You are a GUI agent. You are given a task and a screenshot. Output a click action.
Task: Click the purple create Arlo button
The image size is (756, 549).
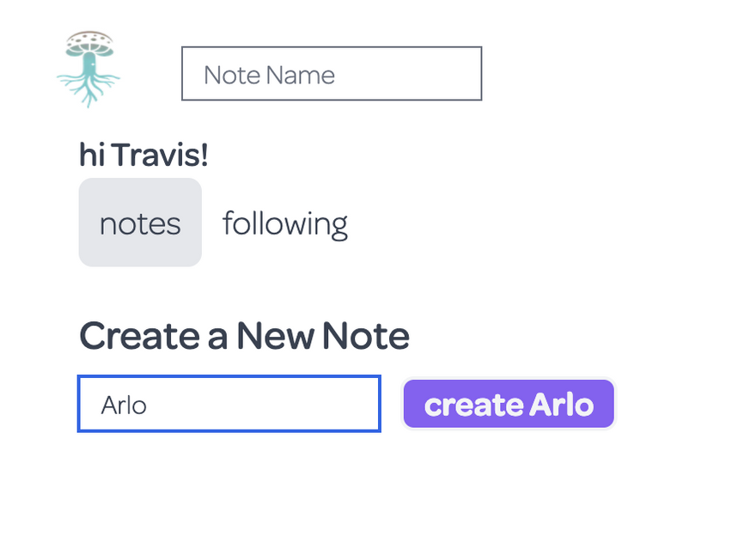tap(509, 404)
